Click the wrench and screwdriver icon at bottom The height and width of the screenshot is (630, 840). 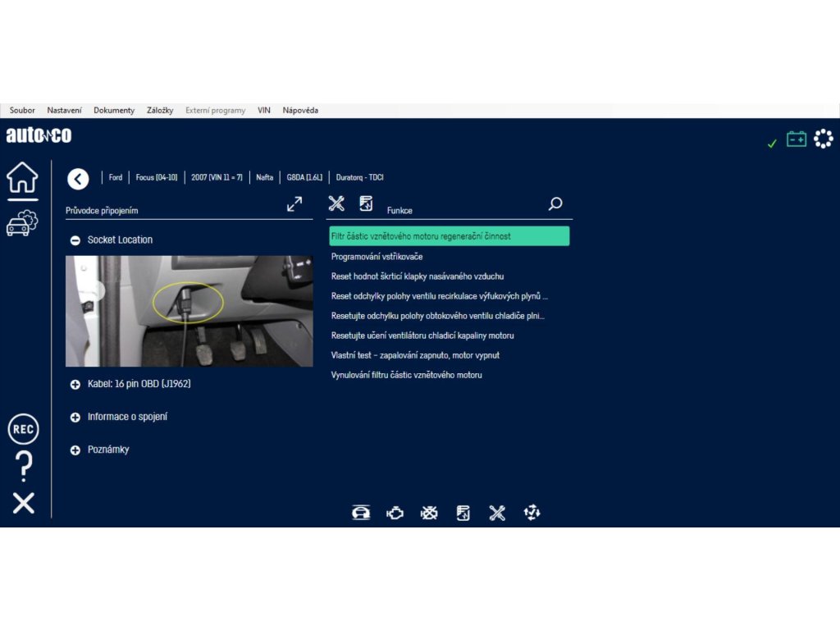tap(497, 513)
